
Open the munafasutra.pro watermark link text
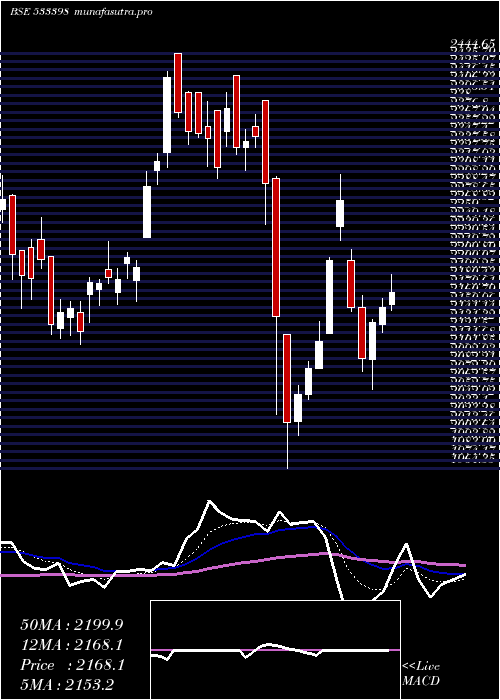click(112, 12)
